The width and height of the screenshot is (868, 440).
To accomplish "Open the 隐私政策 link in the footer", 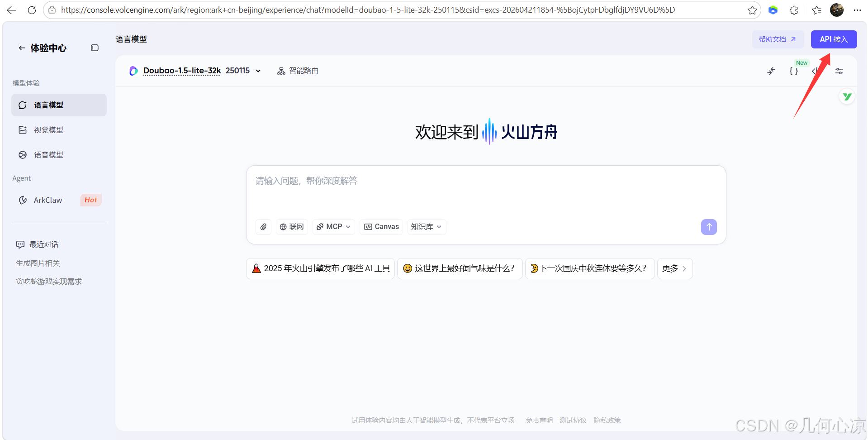I will coord(607,421).
